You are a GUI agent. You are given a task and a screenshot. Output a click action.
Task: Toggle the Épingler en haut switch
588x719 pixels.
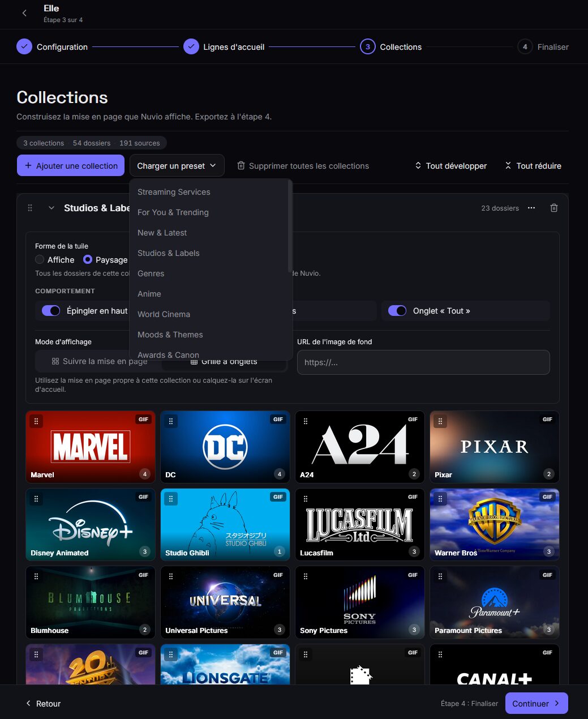[x=51, y=311]
